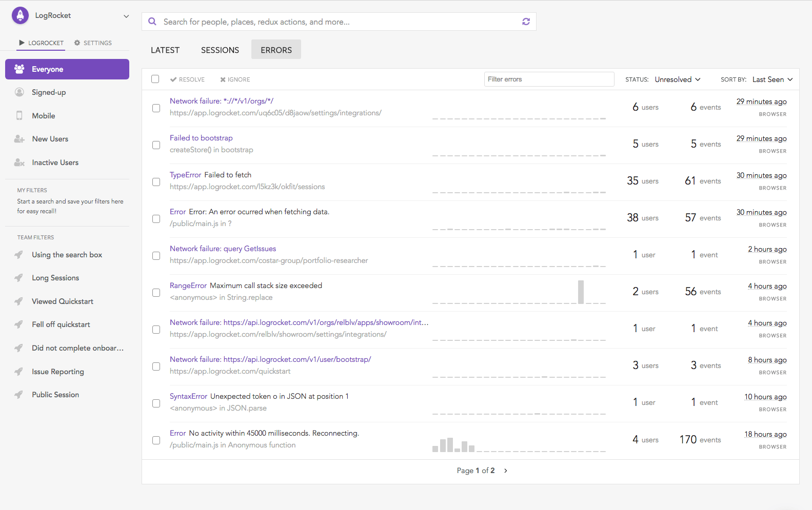812x510 pixels.
Task: Click the Ignore X icon
Action: (x=223, y=79)
